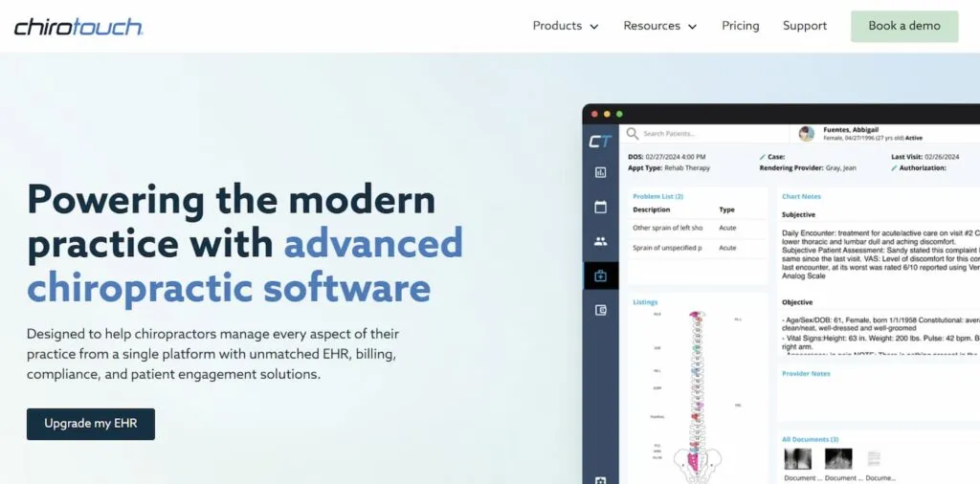Click the patient avatar for Fuentes, Abbigail
The height and width of the screenshot is (484, 980).
[806, 134]
